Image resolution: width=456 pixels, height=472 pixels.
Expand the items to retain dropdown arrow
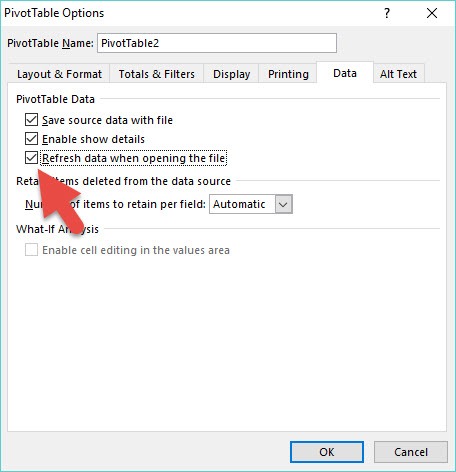click(283, 204)
